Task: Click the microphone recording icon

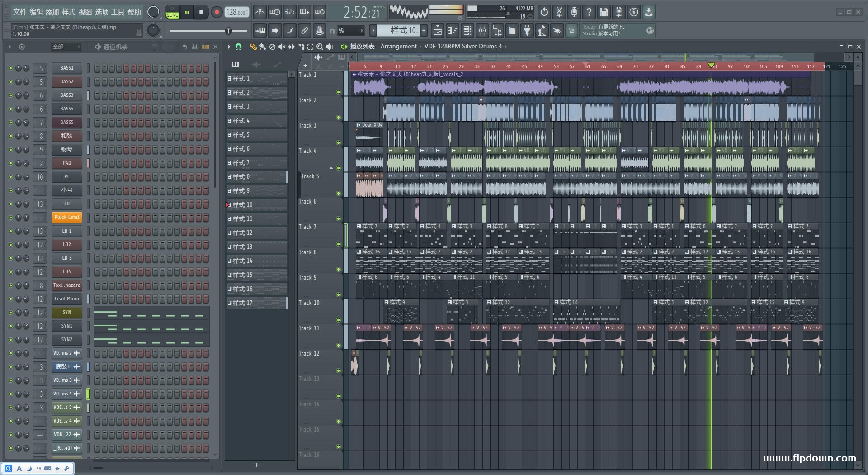Action: 574,12
